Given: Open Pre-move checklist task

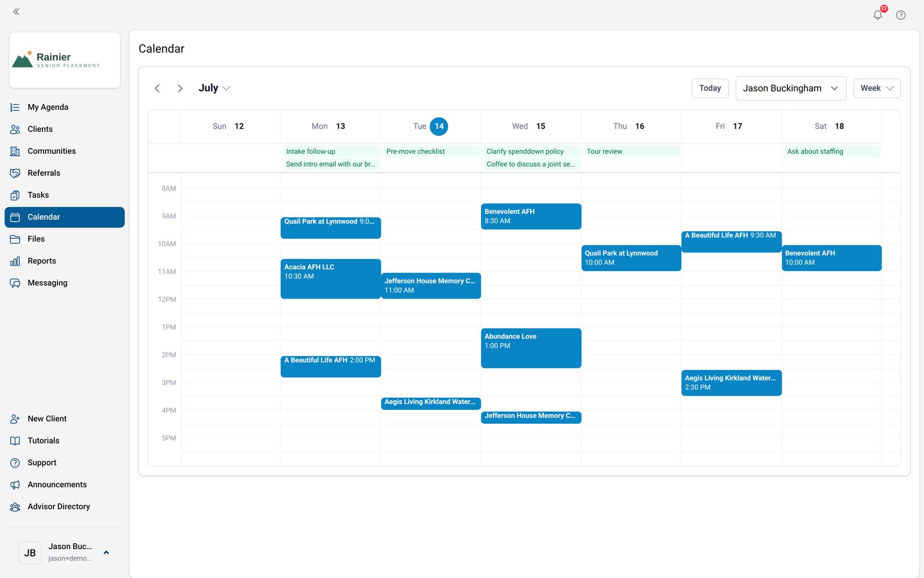Looking at the screenshot, I should point(431,151).
